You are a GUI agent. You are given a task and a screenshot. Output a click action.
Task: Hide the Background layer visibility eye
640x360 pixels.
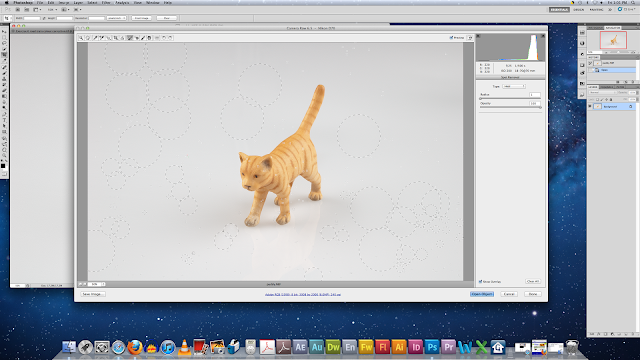590,107
